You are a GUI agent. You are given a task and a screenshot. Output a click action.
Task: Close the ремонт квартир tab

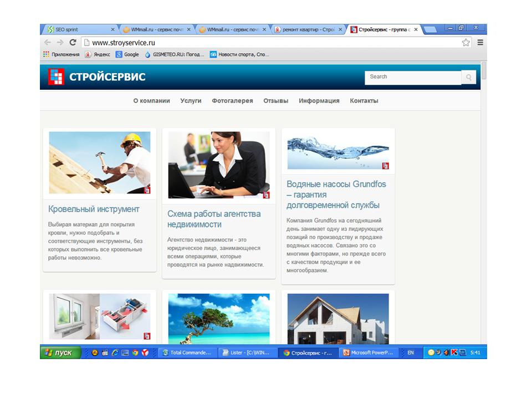pyautogui.click(x=340, y=29)
